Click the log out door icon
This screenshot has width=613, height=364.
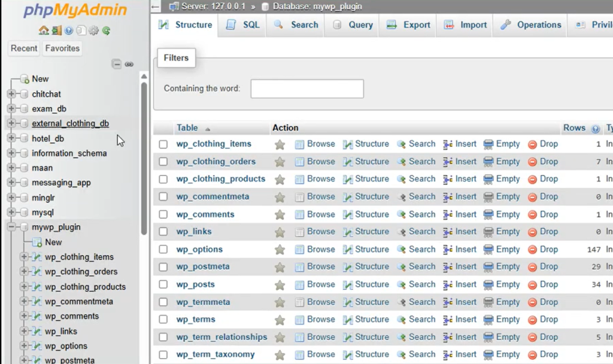pos(56,31)
